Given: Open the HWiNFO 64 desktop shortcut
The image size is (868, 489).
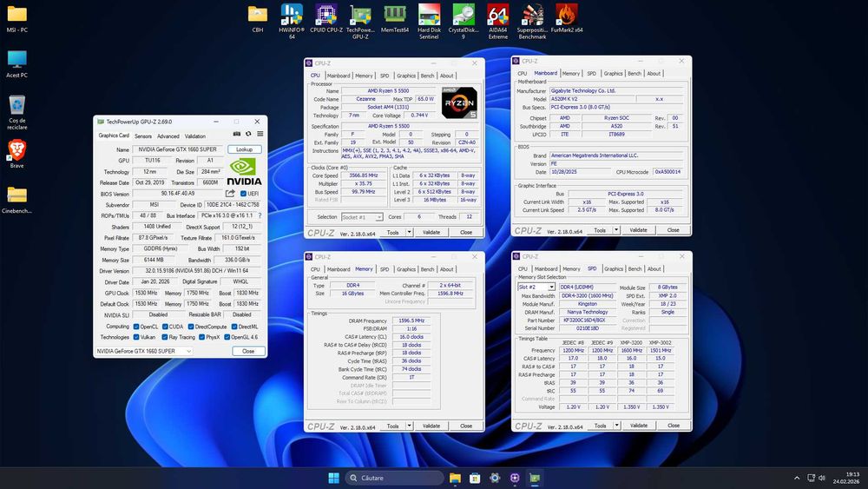Looking at the screenshot, I should [x=292, y=21].
